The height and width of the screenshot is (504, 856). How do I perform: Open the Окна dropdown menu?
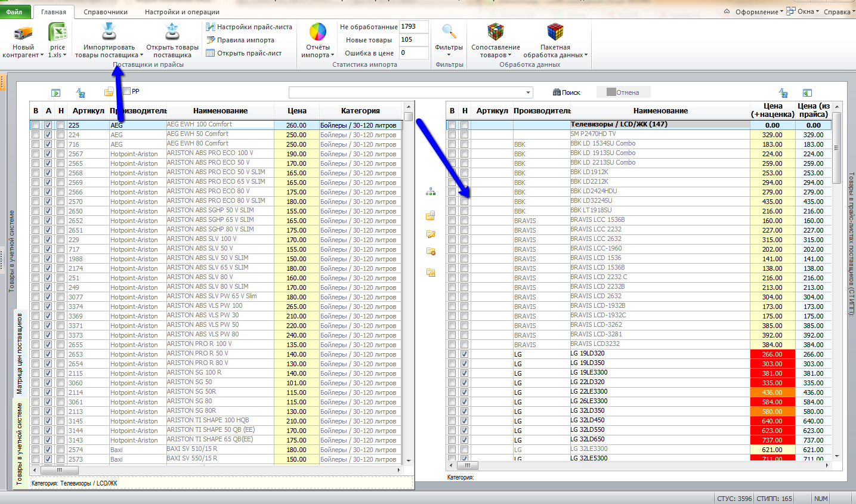pyautogui.click(x=803, y=12)
